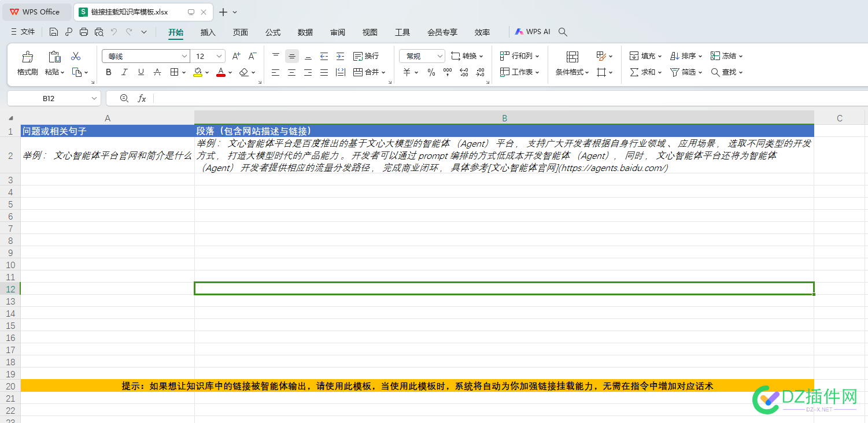Apply percent style format
This screenshot has width=868, height=423.
pyautogui.click(x=431, y=72)
